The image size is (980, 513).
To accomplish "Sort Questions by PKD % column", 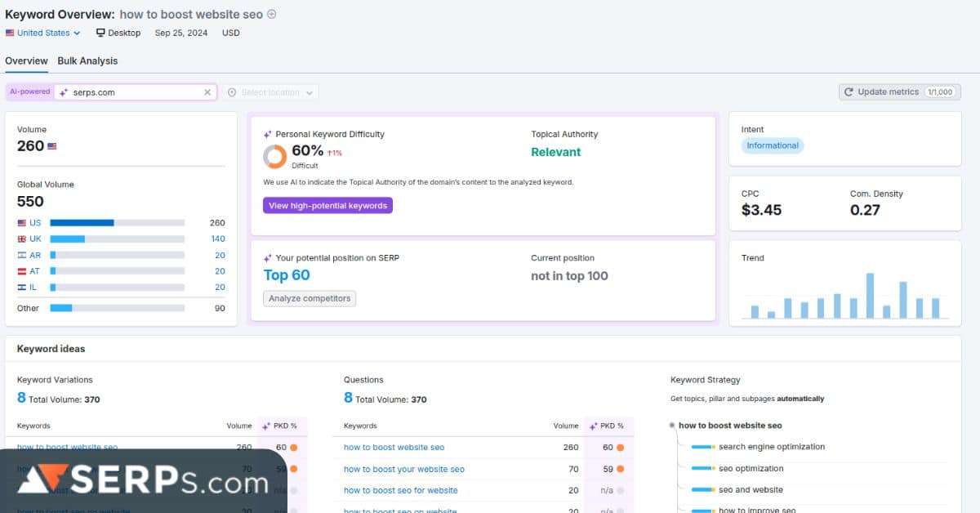I will 605,426.
